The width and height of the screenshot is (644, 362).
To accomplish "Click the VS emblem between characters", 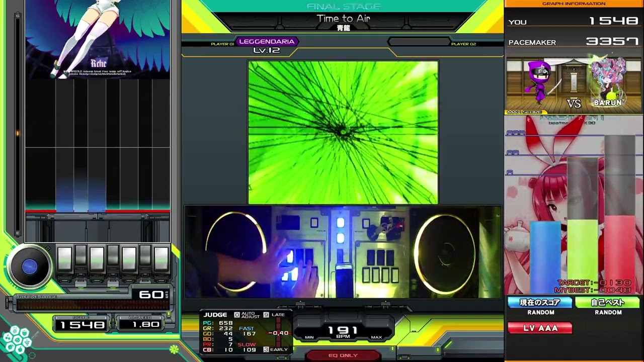I will pos(574,104).
